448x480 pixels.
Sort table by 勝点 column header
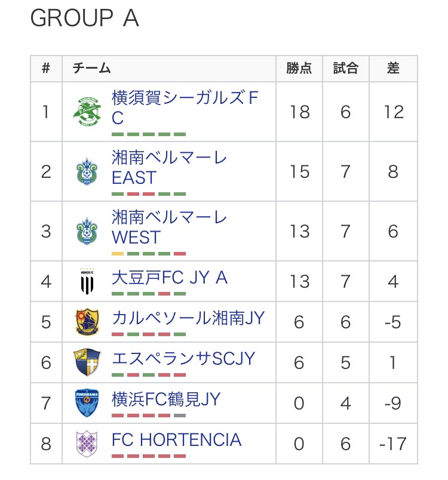pyautogui.click(x=299, y=68)
